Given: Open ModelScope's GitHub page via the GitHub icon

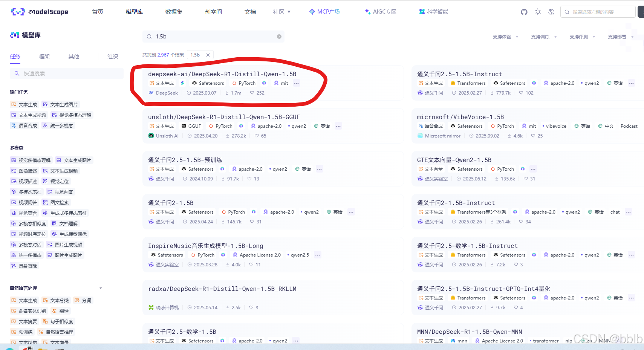Looking at the screenshot, I should pos(524,12).
